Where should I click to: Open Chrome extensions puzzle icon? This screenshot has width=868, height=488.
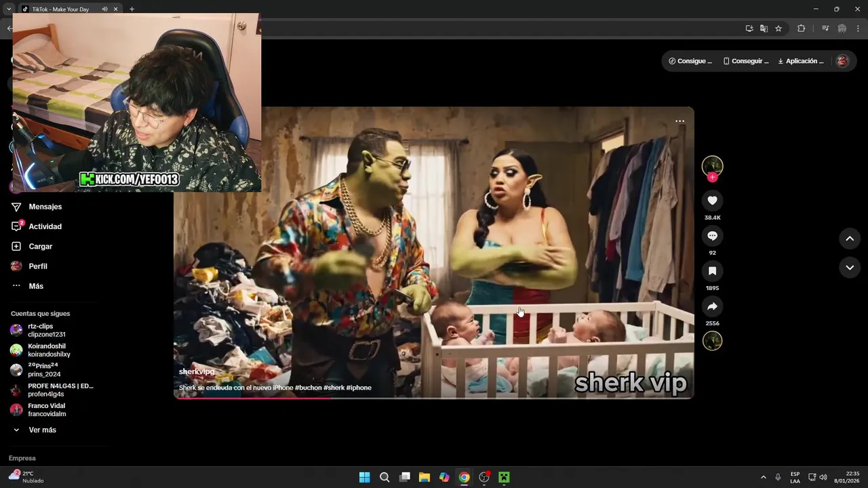pyautogui.click(x=801, y=28)
